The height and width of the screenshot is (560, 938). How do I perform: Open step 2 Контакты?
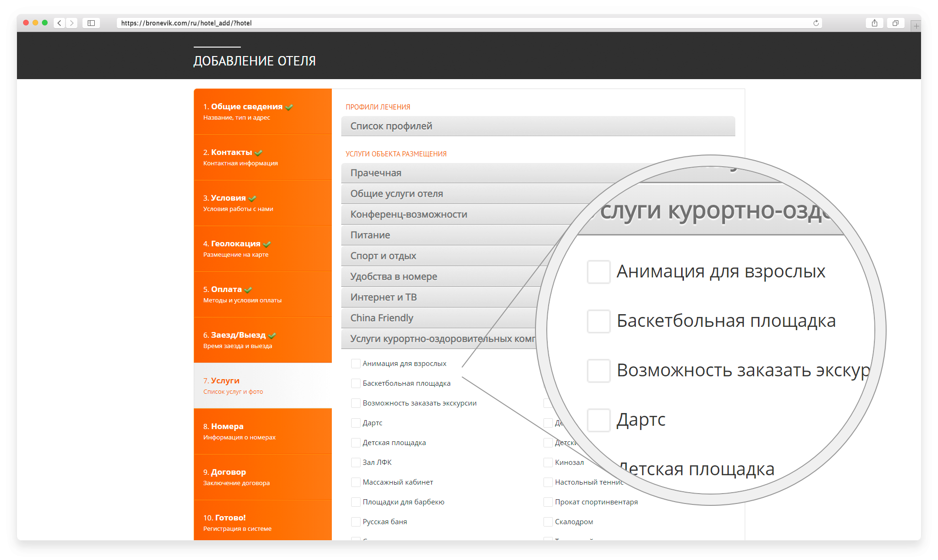point(263,157)
